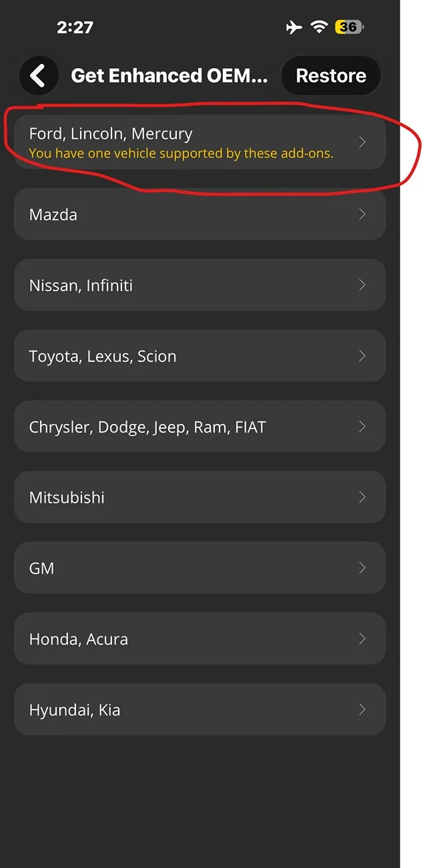Expand the Toyota, Lexus, Scion chevron

pyautogui.click(x=362, y=356)
